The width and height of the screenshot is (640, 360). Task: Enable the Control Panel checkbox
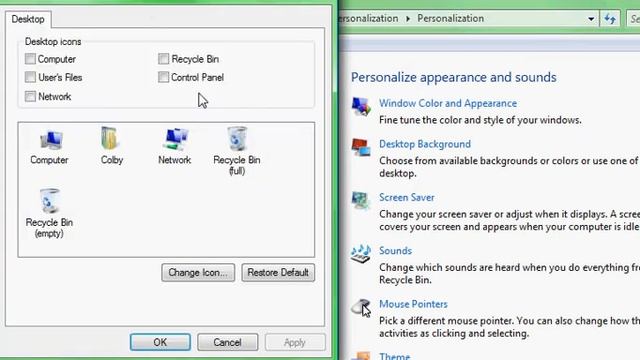pyautogui.click(x=163, y=77)
